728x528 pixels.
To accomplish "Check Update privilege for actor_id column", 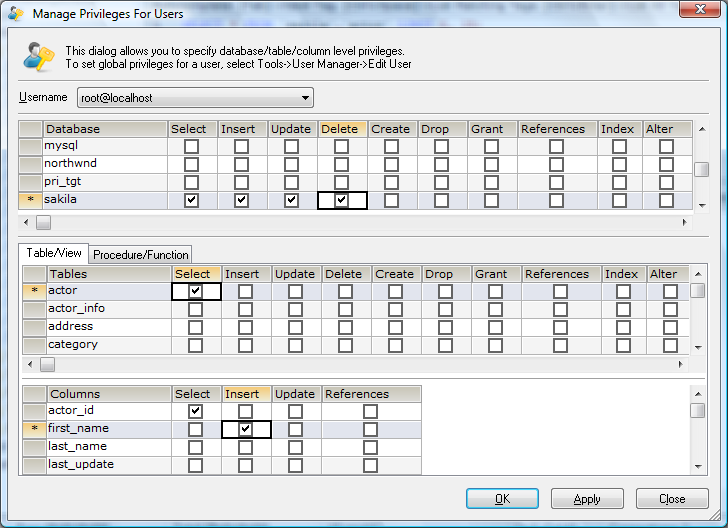I will 294,411.
